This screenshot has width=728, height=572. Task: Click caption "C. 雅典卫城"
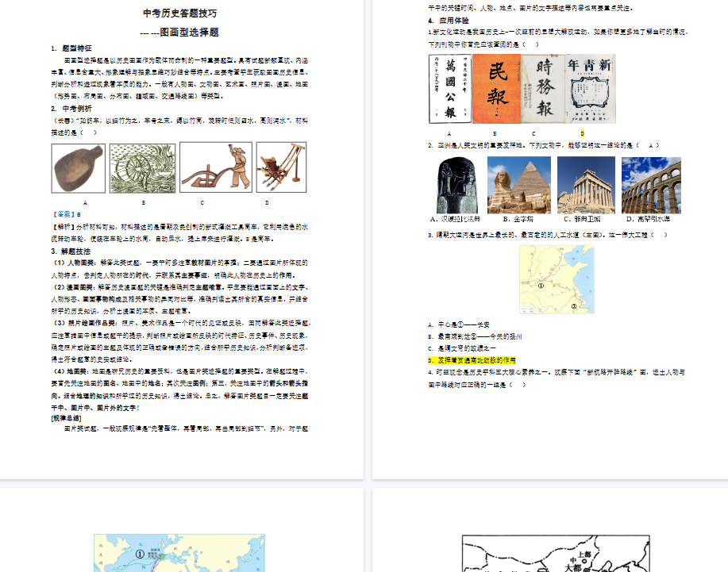point(582,219)
